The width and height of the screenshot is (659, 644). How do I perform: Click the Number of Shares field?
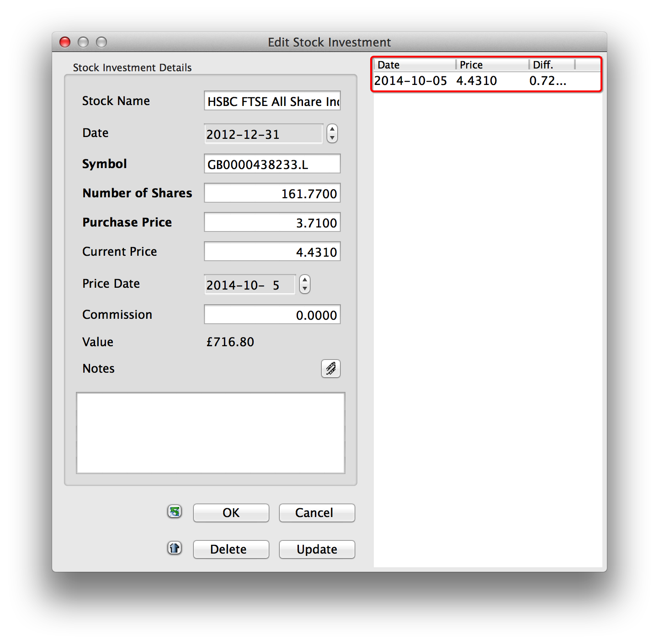pyautogui.click(x=272, y=193)
